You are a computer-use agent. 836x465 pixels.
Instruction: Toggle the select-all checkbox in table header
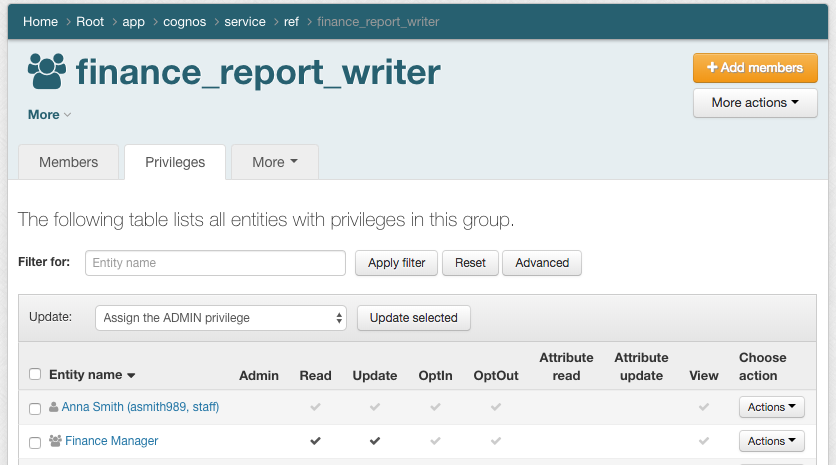pyautogui.click(x=35, y=375)
